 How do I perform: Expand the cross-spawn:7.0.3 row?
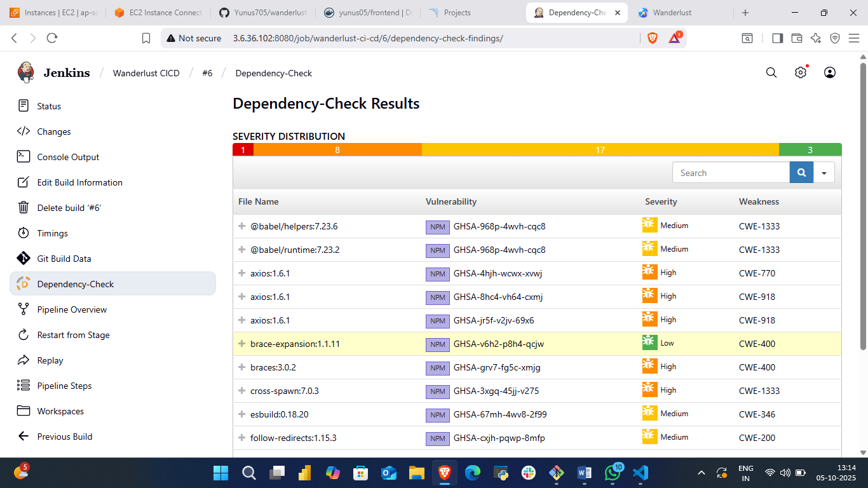tap(241, 391)
